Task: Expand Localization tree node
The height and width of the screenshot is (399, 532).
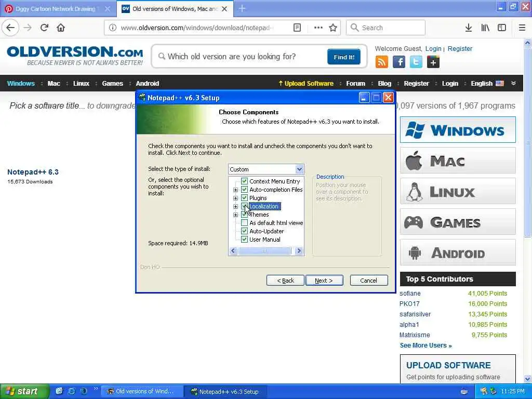Action: click(x=235, y=206)
